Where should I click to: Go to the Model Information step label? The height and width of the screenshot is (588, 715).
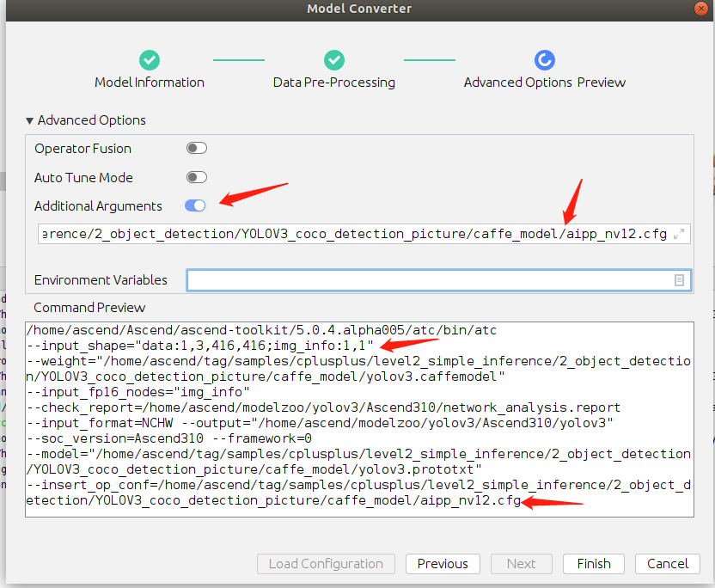pyautogui.click(x=150, y=83)
